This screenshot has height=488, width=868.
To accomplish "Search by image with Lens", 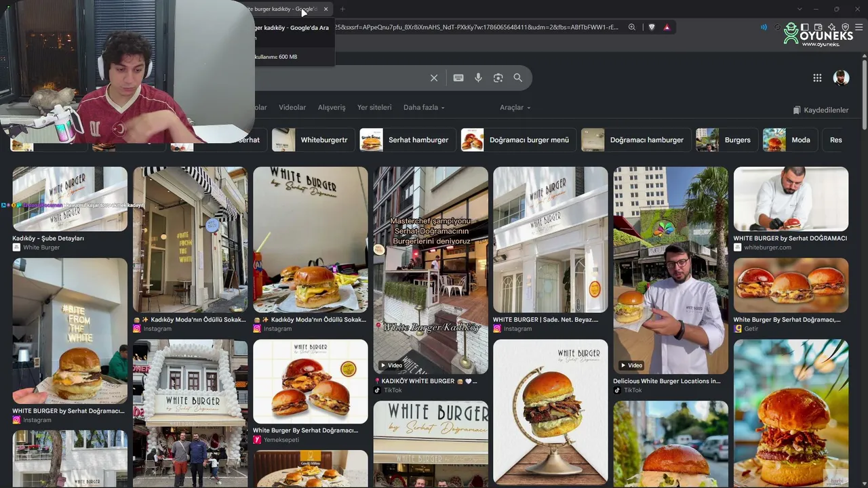I will point(498,78).
